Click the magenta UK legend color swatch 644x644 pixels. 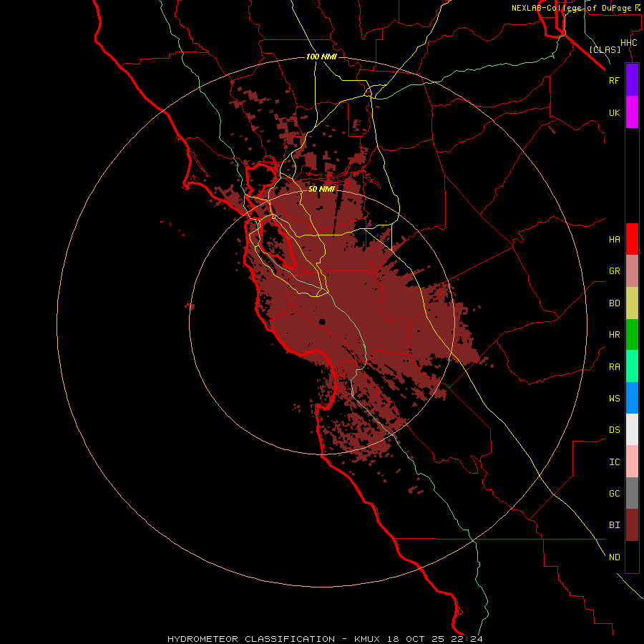coord(632,112)
